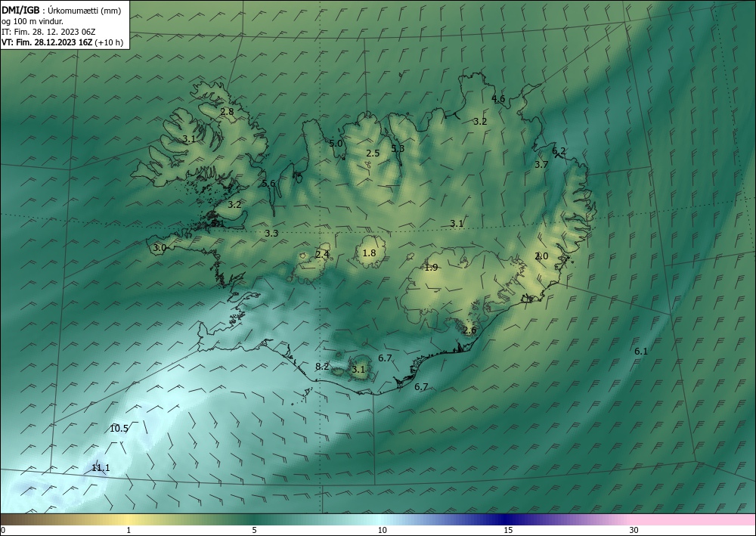The image size is (756, 536).
Task: Select the 10 tick on the color scale
Action: 382,530
